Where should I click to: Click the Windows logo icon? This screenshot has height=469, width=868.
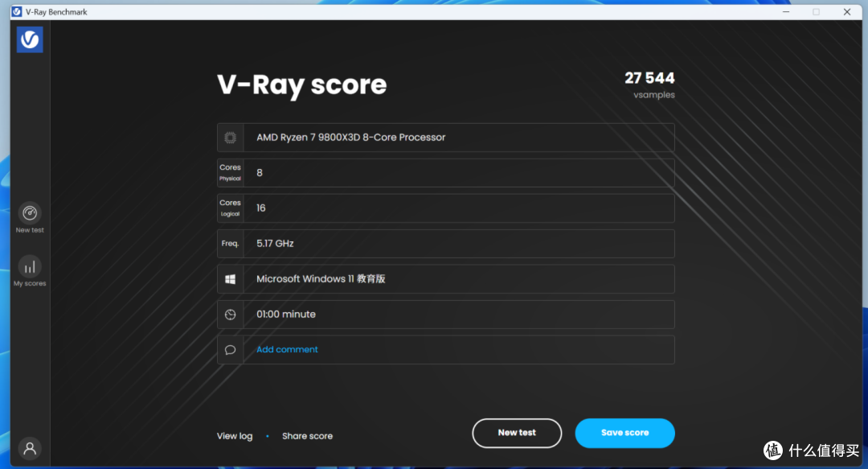coord(231,279)
